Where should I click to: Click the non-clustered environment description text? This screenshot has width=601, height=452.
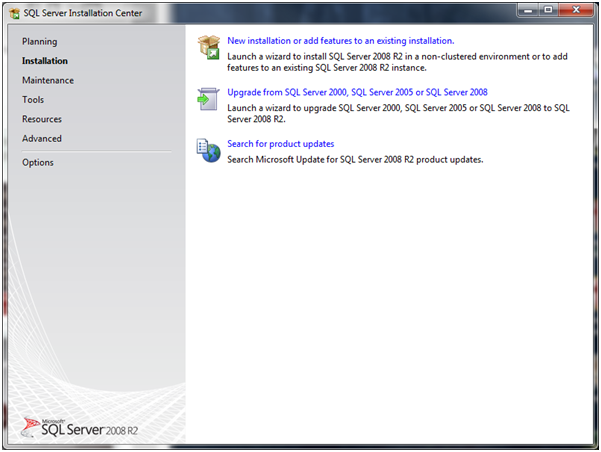397,62
